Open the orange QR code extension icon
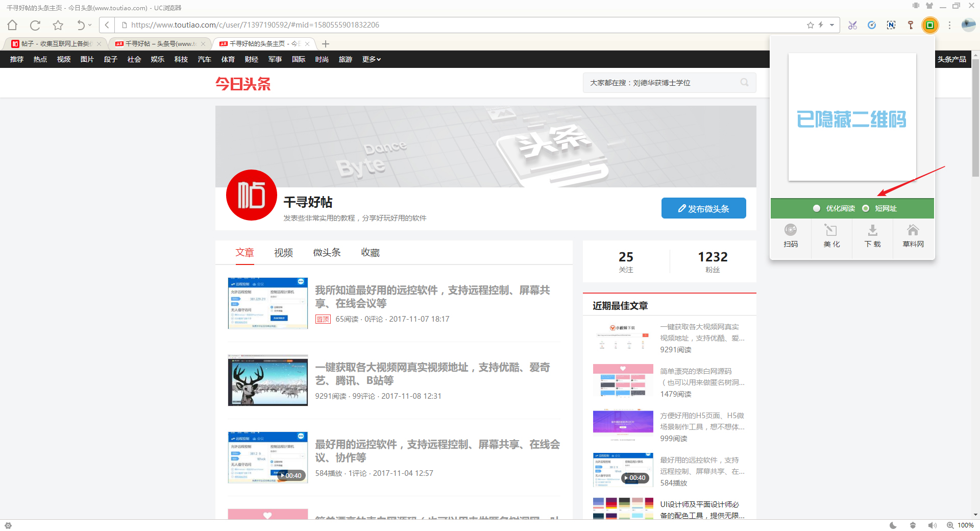 pos(930,25)
